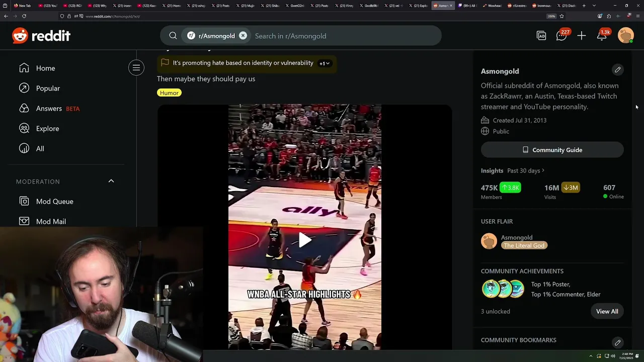Click the Mod Mail envelope icon
The image size is (644, 362).
(x=24, y=221)
